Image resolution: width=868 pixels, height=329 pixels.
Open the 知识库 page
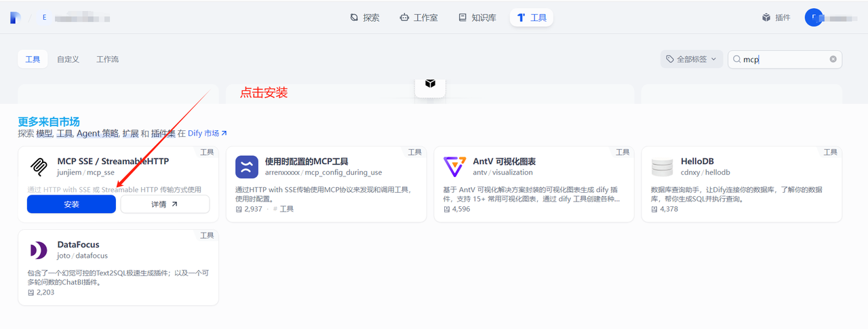477,18
